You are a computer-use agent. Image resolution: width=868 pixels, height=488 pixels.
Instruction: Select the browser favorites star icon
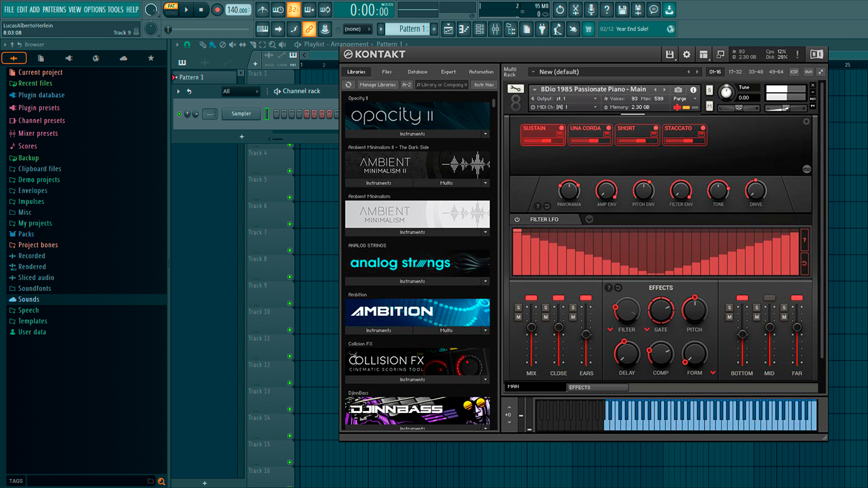[x=151, y=58]
